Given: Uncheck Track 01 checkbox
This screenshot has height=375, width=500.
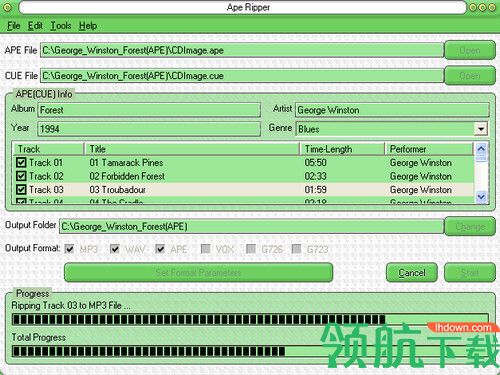Looking at the screenshot, I should (21, 163).
